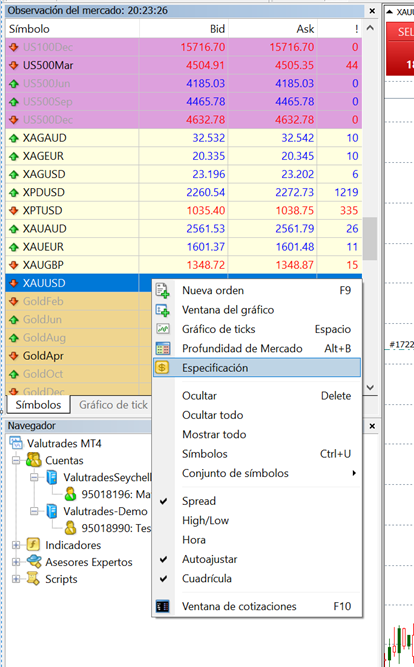Click the Bid column header
The width and height of the screenshot is (414, 667).
point(184,29)
